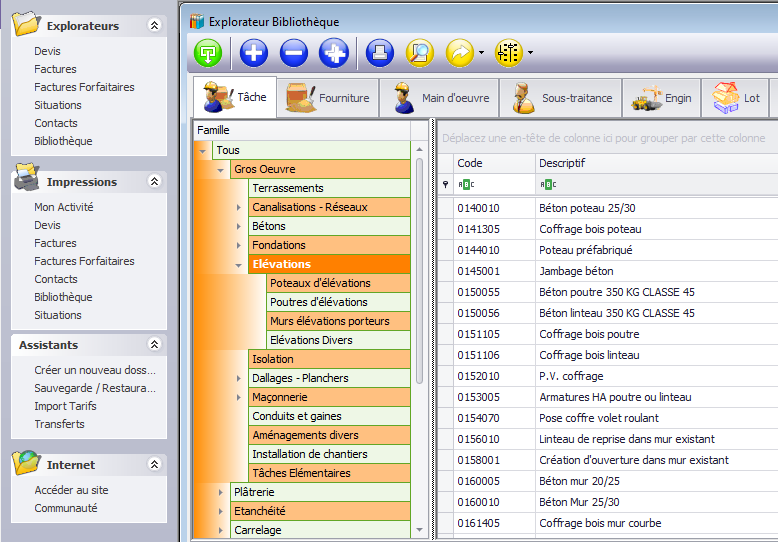Image resolution: width=778 pixels, height=542 pixels.
Task: Expand the Canalisations - Réseaux tree node
Action: click(x=238, y=207)
